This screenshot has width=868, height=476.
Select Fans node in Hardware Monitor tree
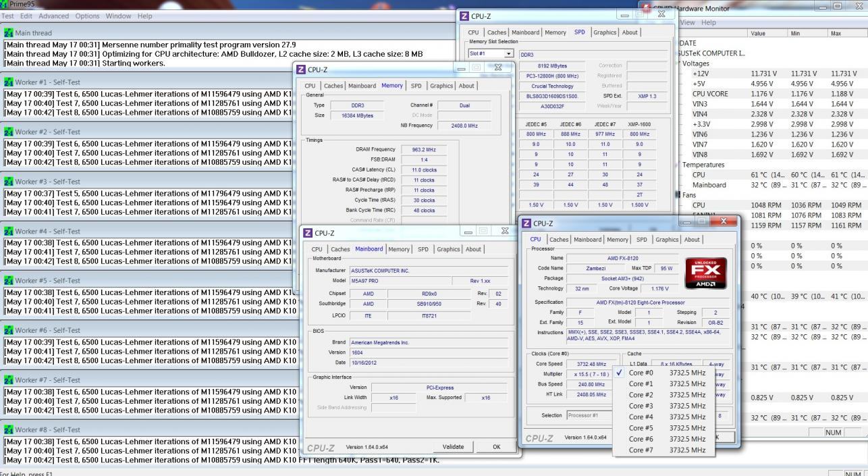pos(690,194)
